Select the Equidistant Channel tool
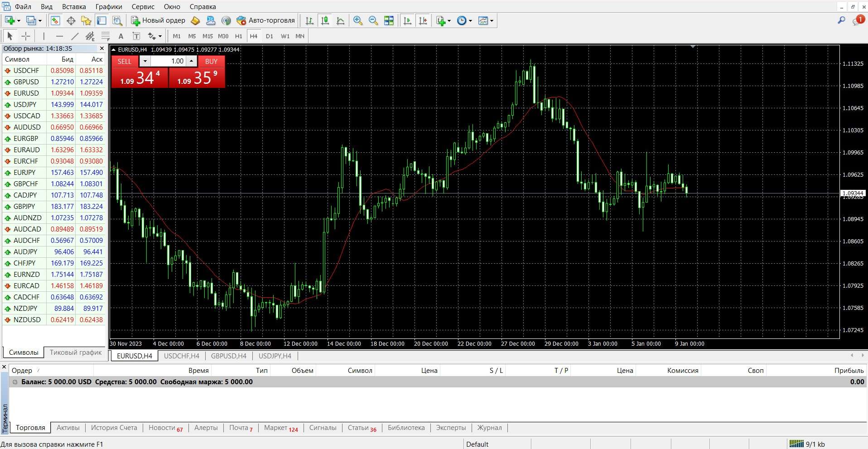This screenshot has width=868, height=449. [90, 36]
